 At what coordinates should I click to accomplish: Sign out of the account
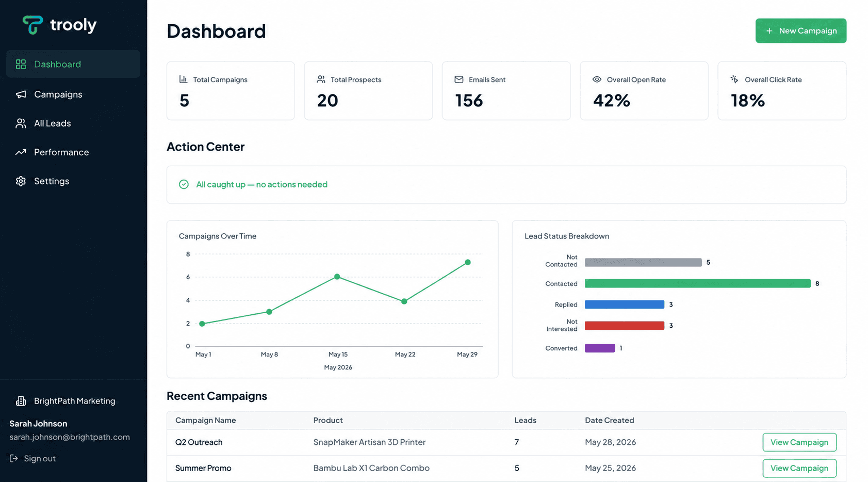pyautogui.click(x=32, y=458)
